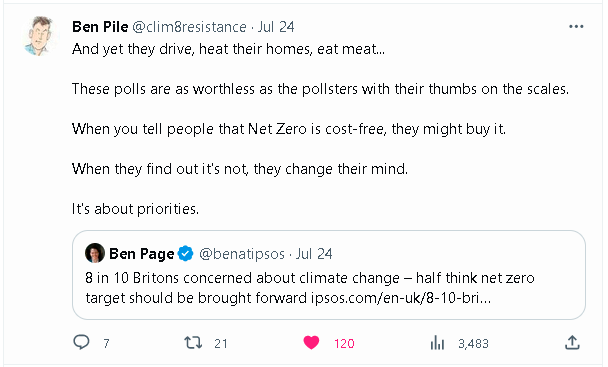Unlike the tweet with the pink heart
This screenshot has height=367, width=608.
tap(311, 343)
